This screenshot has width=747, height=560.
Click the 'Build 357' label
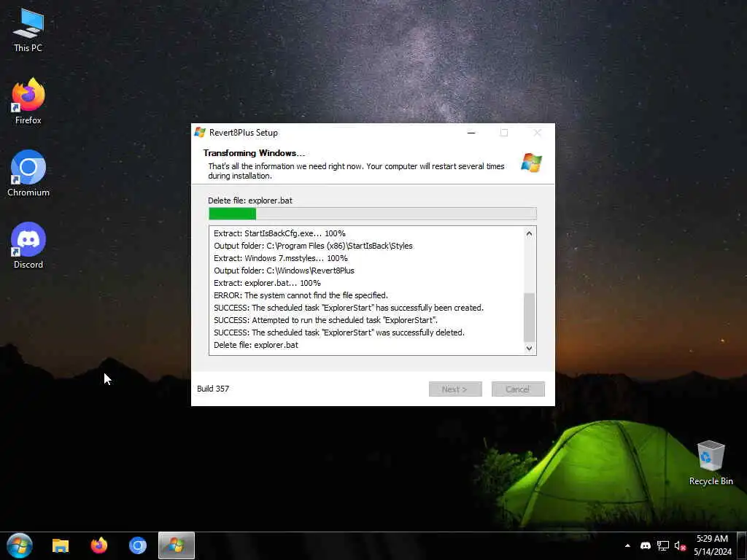213,389
